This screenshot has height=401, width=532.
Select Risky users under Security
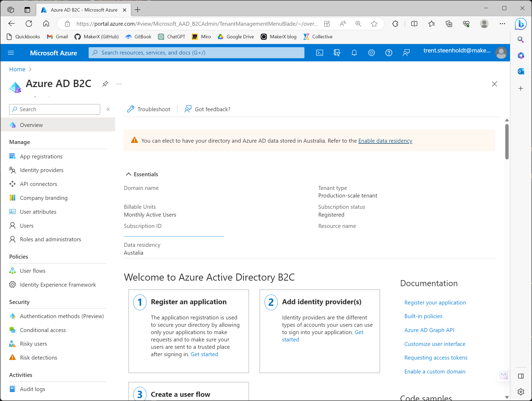tap(33, 344)
